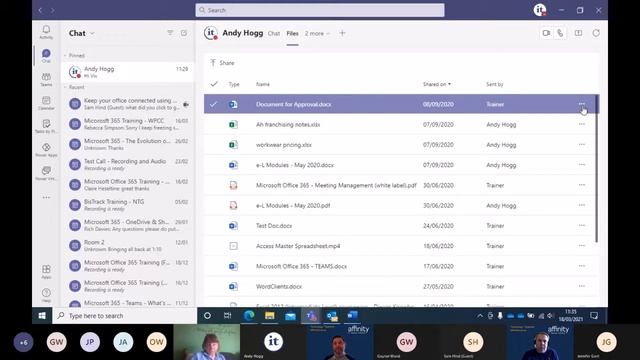
Task: Open Test Call - Recording and Audio chat
Action: click(128, 164)
